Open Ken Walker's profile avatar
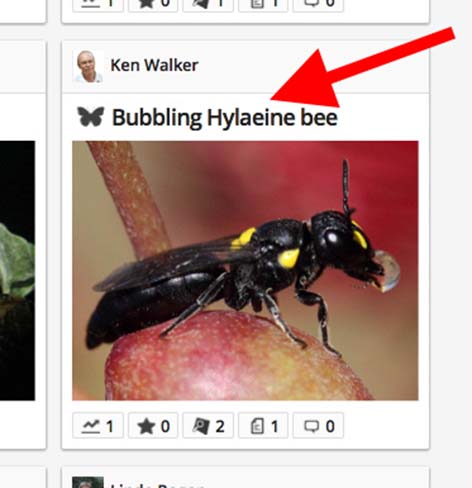 88,66
